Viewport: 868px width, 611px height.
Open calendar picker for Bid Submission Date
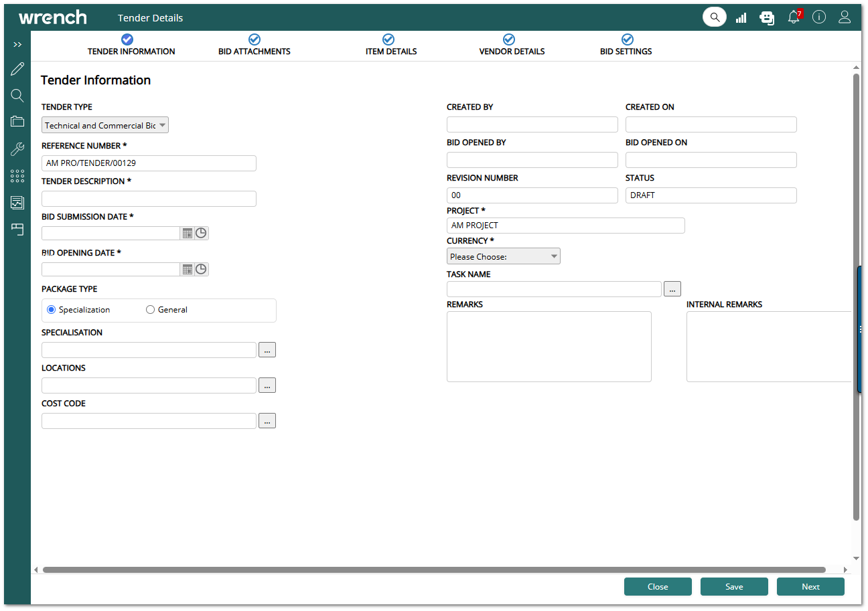click(x=188, y=234)
